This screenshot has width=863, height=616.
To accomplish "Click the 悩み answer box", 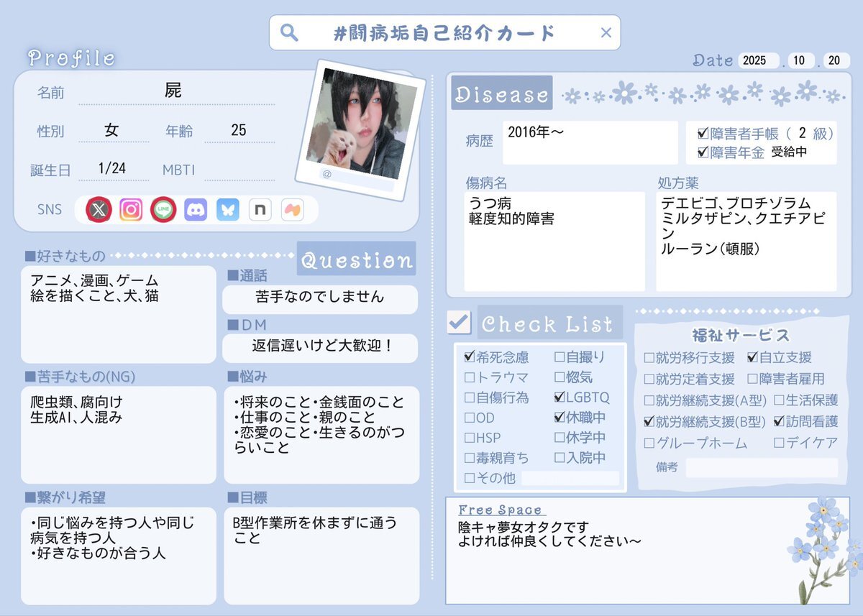I will [x=321, y=435].
